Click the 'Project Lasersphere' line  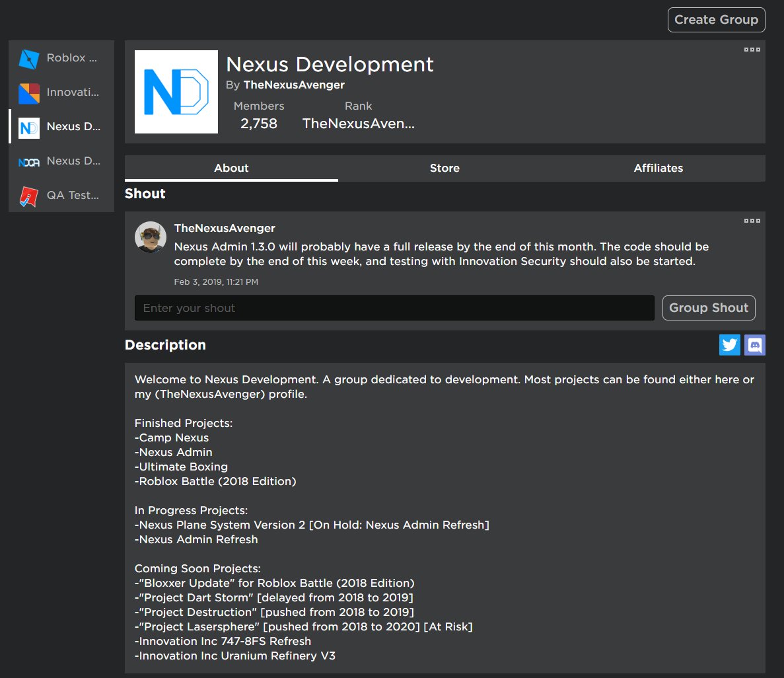pyautogui.click(x=304, y=626)
